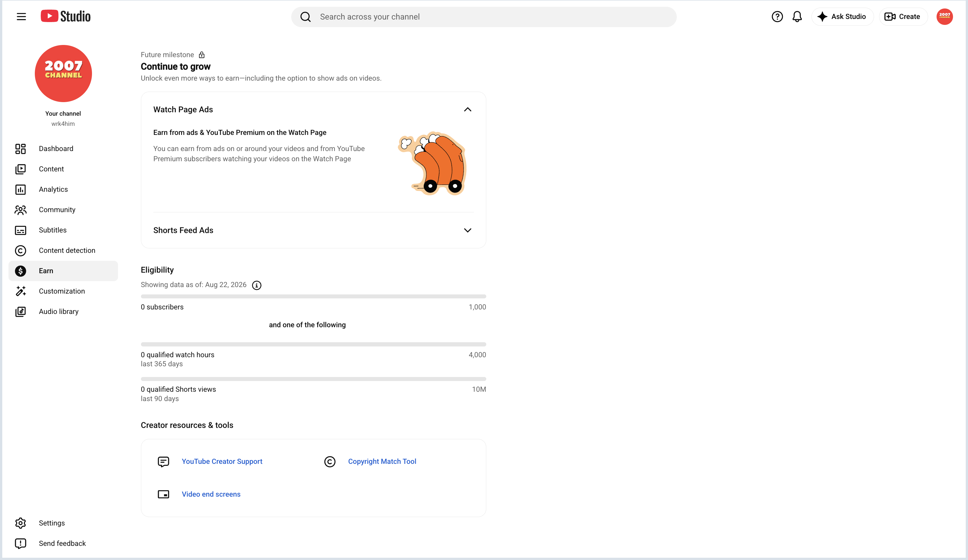Open the account avatar menu
This screenshot has width=968, height=560.
[x=945, y=16]
